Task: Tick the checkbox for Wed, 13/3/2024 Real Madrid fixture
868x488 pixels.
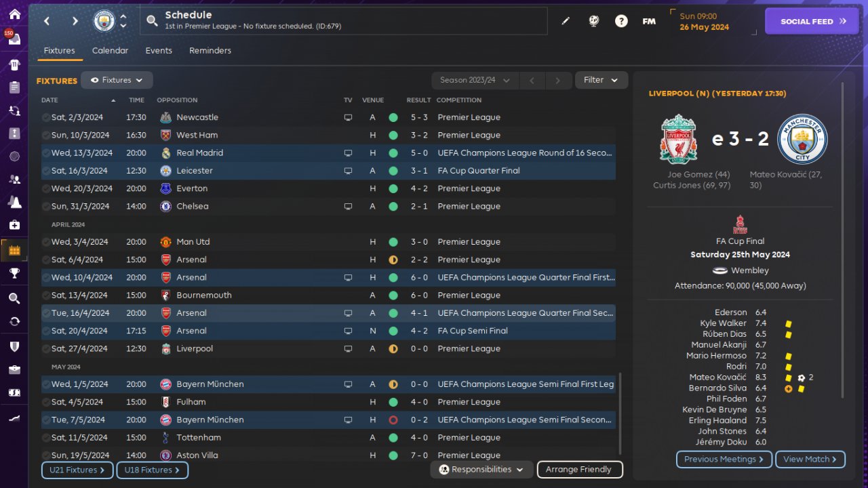Action: click(45, 153)
